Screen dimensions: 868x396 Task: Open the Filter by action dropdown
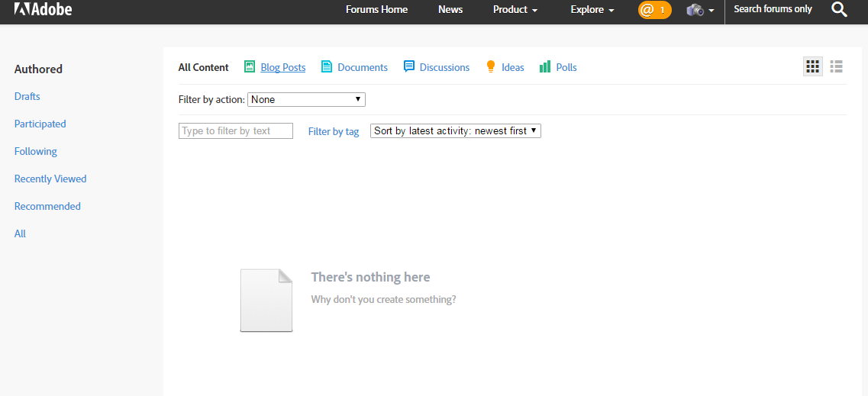click(x=306, y=99)
